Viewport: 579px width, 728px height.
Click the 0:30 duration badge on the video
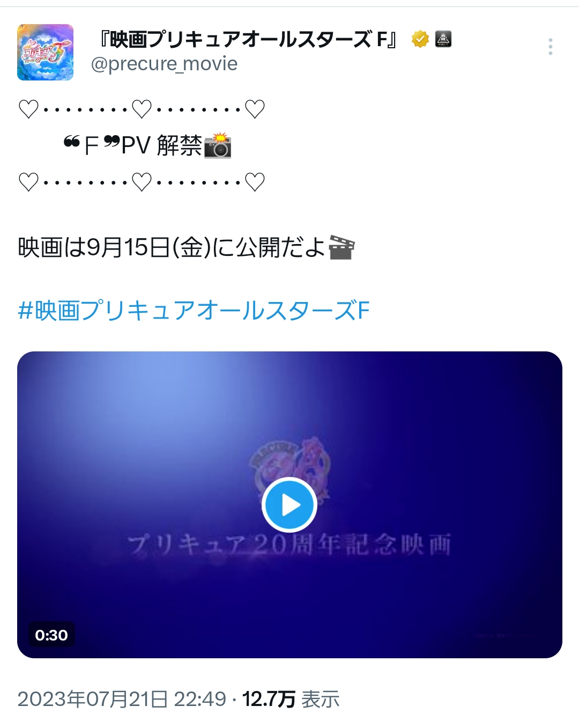[51, 635]
